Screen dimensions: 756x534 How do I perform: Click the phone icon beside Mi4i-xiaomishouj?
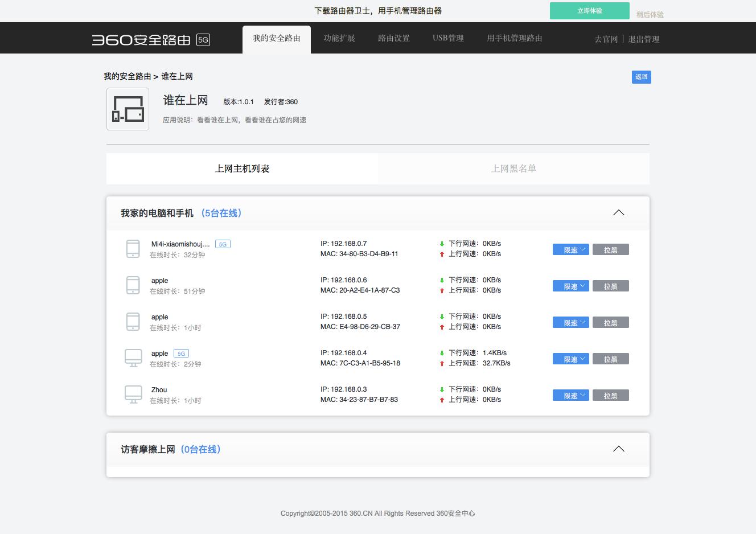click(x=133, y=249)
